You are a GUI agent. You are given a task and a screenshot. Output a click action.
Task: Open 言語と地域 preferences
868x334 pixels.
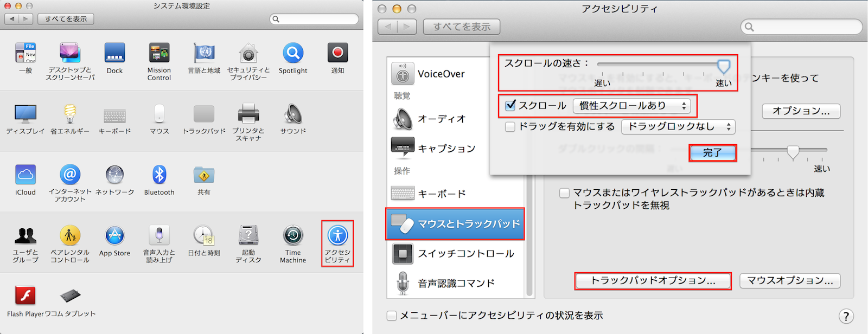(x=204, y=53)
